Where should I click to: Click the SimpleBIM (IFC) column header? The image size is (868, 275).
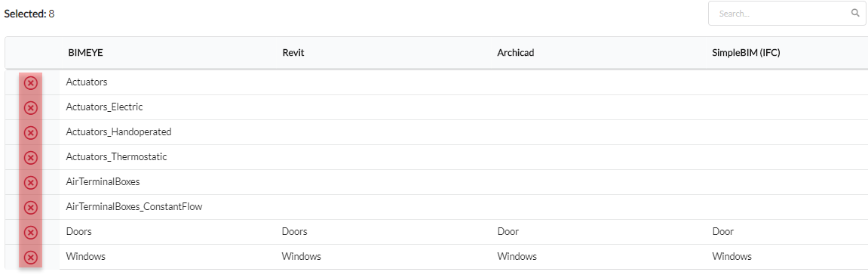pos(747,53)
